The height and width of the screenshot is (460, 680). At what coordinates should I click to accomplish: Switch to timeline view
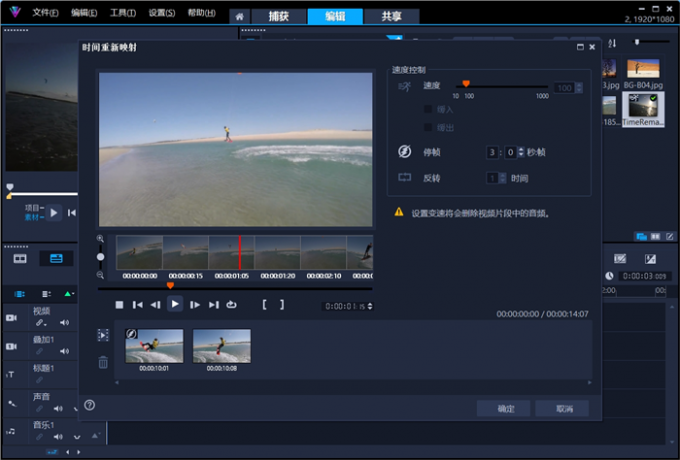(x=56, y=258)
